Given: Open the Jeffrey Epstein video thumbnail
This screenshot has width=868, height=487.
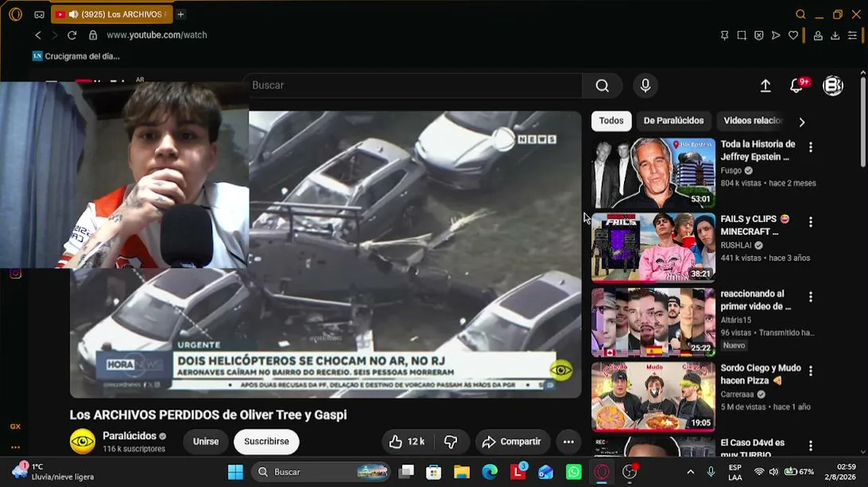Looking at the screenshot, I should (x=653, y=172).
